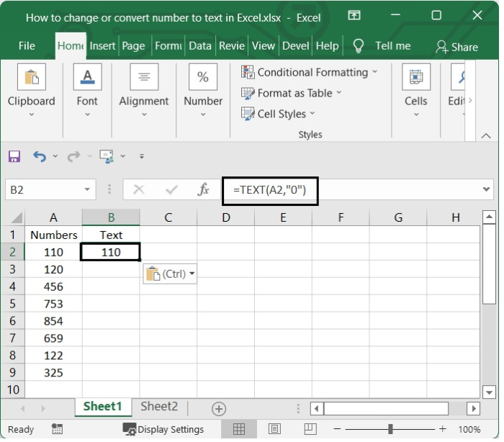This screenshot has height=442, width=504.
Task: Click the Cells group icon
Action: coord(416,77)
